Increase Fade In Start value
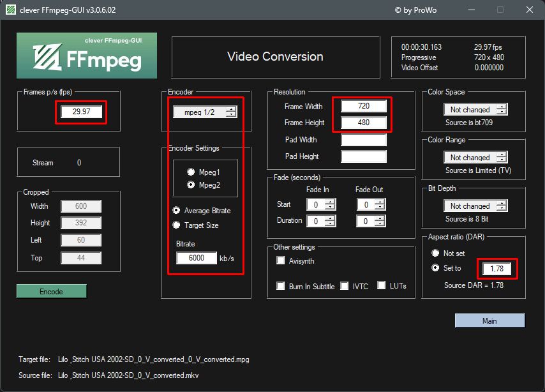Image resolution: width=545 pixels, height=392 pixels. coord(330,201)
